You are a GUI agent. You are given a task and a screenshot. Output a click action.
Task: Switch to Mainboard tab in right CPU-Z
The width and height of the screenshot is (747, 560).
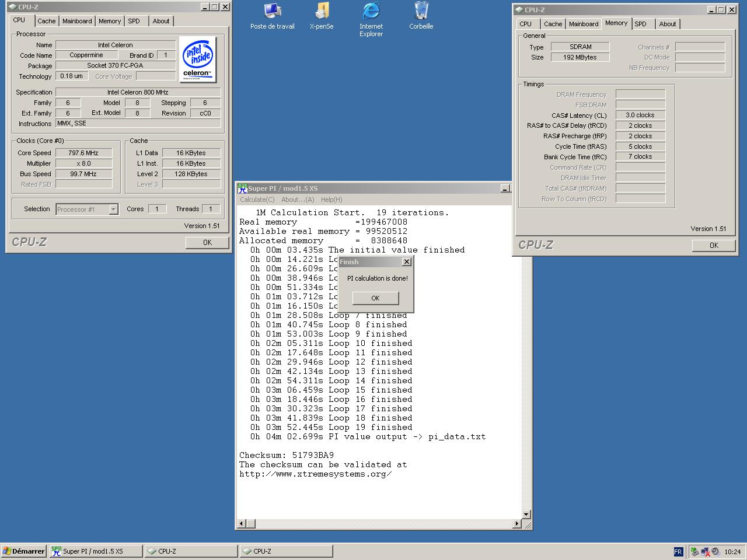coord(584,24)
